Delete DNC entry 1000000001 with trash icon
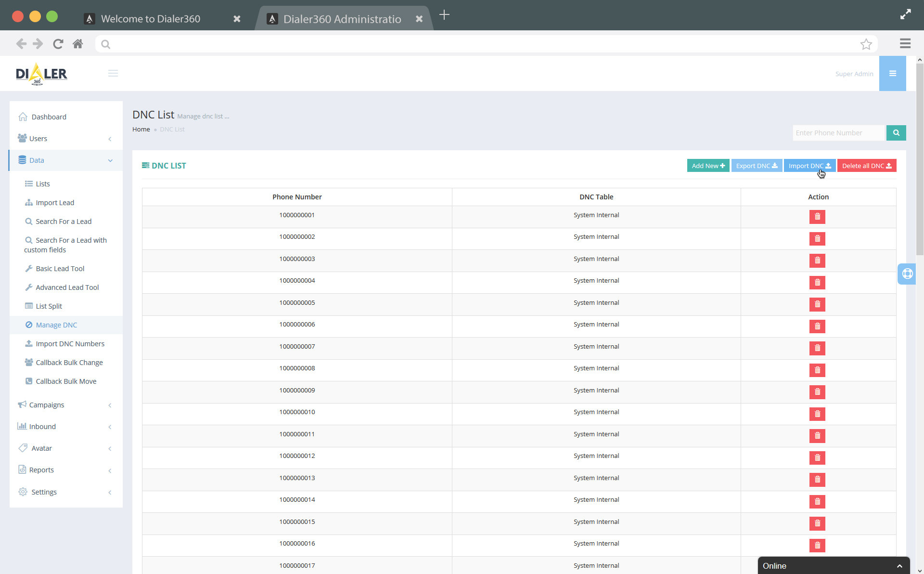This screenshot has width=924, height=574. (x=817, y=217)
